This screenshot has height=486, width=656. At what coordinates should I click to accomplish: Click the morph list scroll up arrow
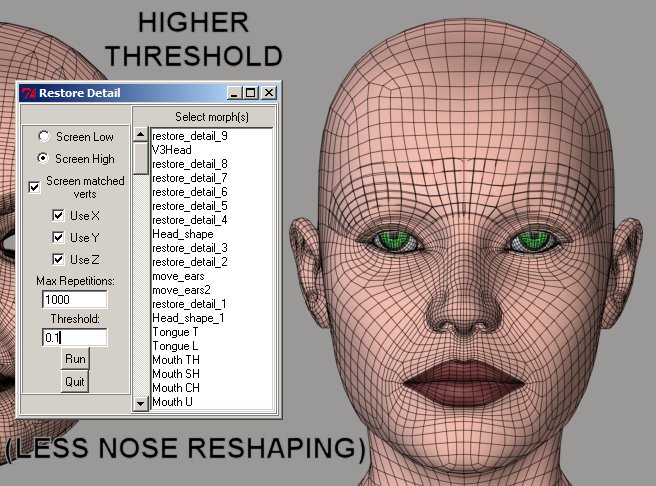pos(140,134)
